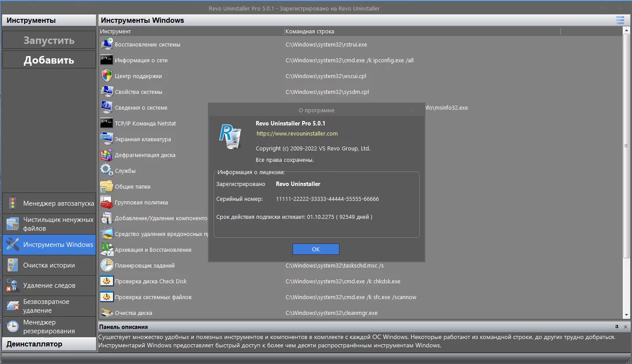The height and width of the screenshot is (364, 632).
Task: Click the Group Policy toolbox icon
Action: coord(107,202)
